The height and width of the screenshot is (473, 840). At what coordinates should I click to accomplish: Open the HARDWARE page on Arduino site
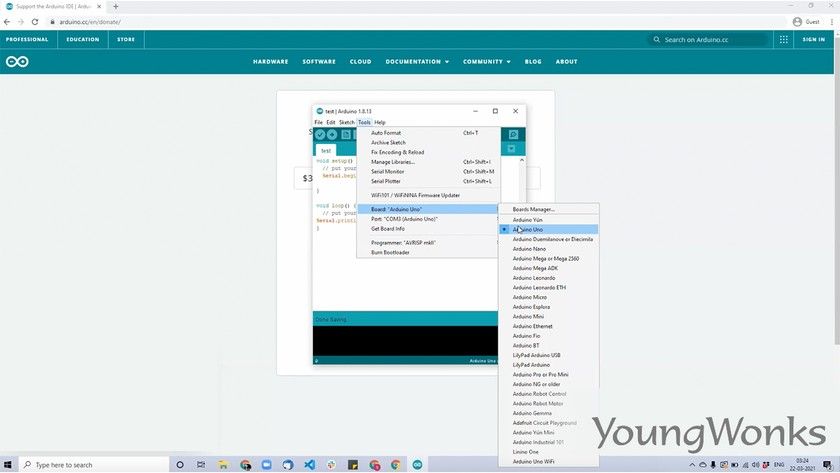[x=271, y=62]
